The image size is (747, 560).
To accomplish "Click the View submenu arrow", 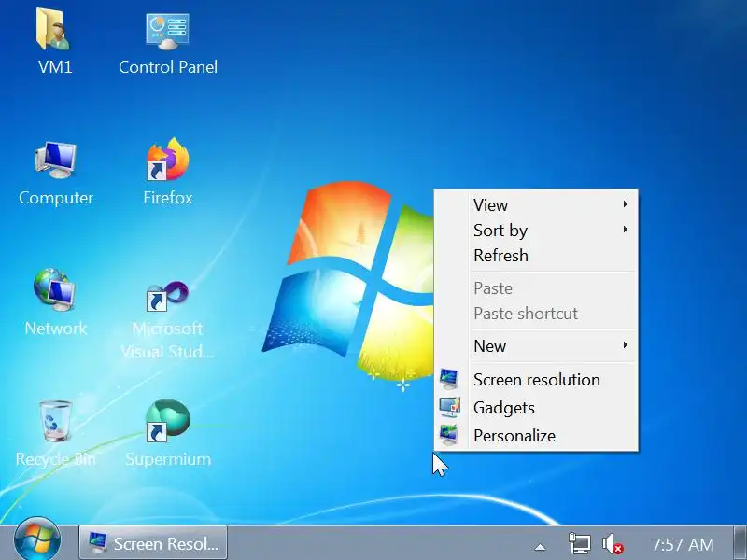I will (x=625, y=204).
